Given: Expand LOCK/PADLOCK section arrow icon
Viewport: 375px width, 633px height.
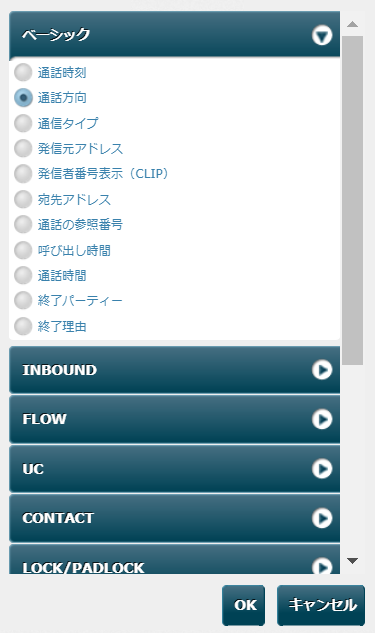Looking at the screenshot, I should tap(322, 566).
